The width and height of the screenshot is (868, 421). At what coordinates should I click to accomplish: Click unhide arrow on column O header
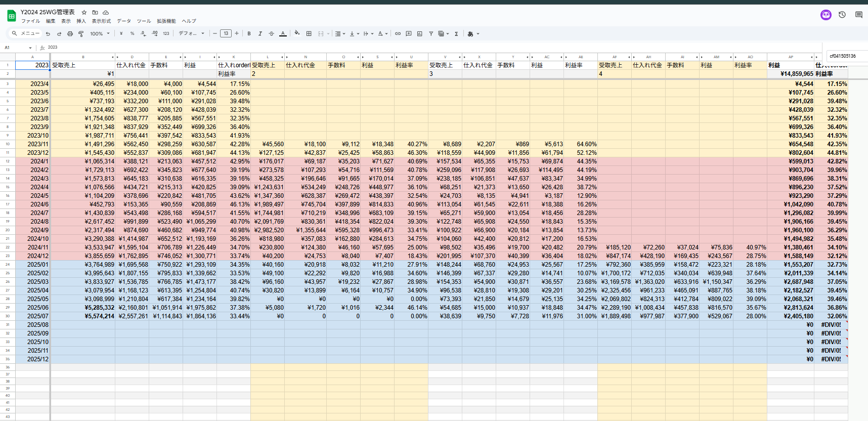[x=358, y=57]
